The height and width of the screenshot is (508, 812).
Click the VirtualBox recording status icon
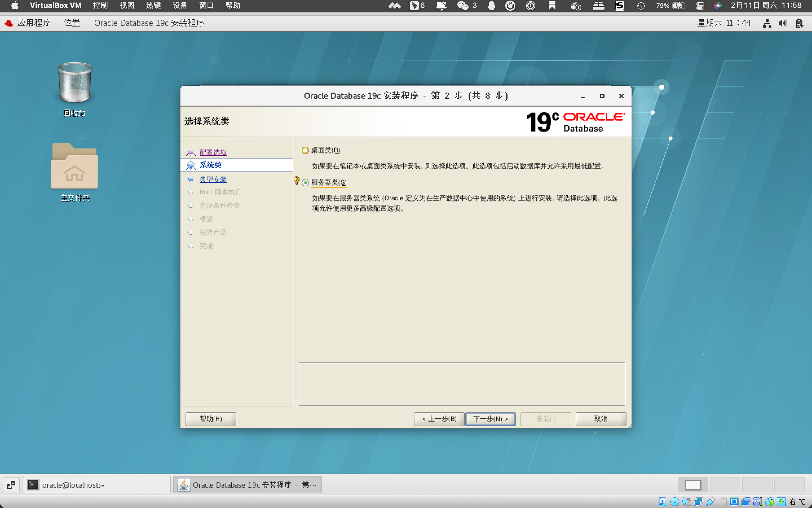point(745,502)
